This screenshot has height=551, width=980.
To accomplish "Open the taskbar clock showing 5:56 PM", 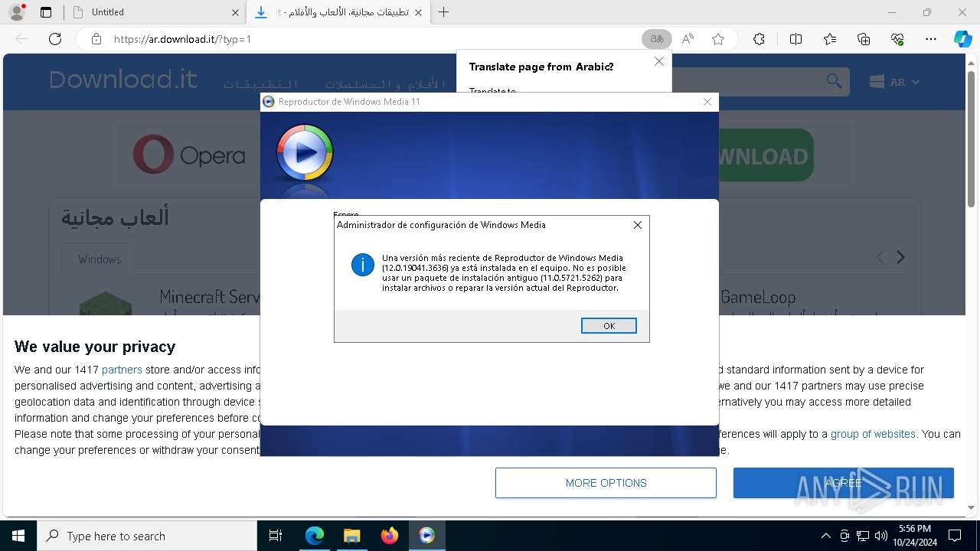I will (x=915, y=536).
